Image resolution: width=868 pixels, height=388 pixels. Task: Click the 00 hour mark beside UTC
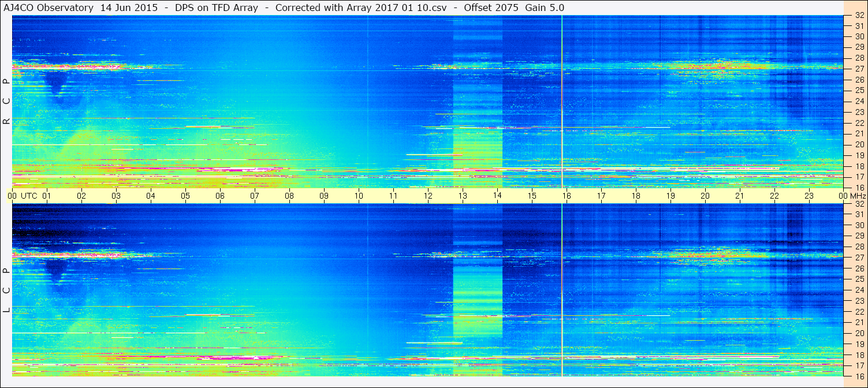tap(12, 196)
